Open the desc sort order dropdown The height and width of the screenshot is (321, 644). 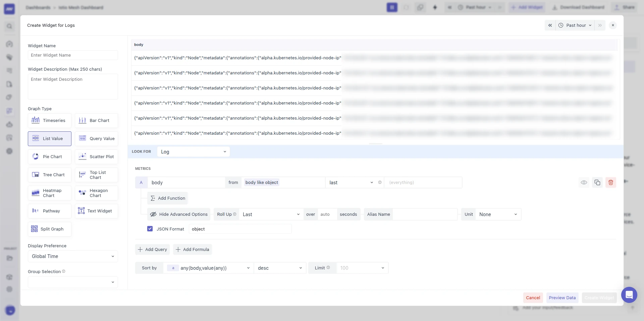[280, 268]
